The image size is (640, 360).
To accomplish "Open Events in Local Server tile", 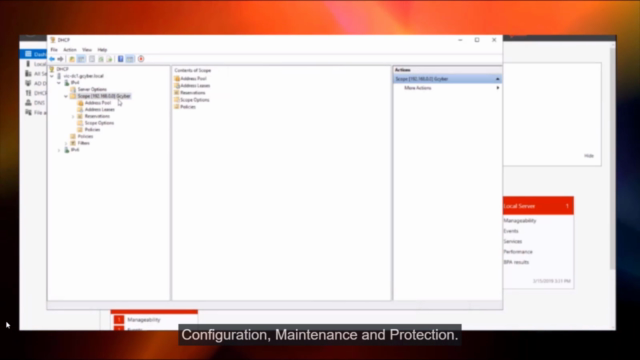I will point(511,231).
